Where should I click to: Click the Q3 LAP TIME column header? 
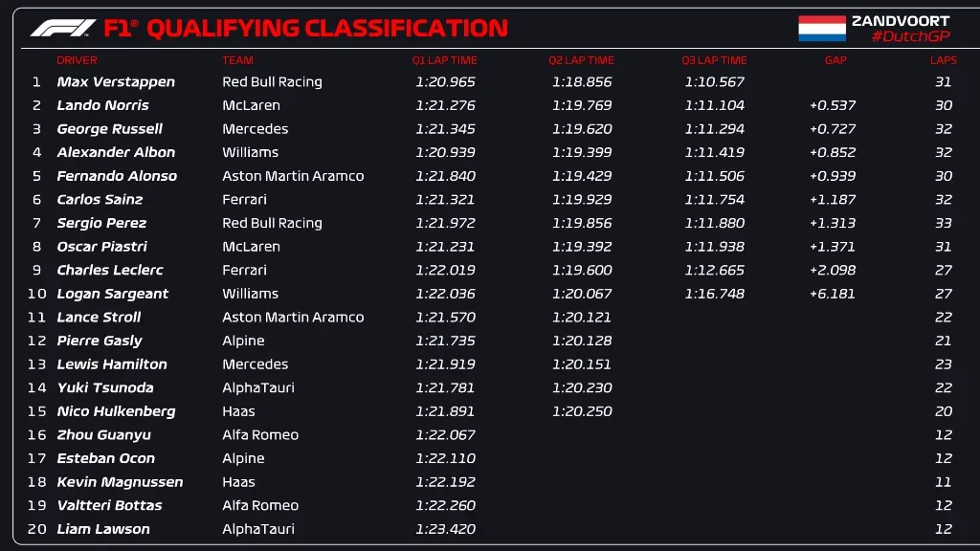pyautogui.click(x=714, y=60)
